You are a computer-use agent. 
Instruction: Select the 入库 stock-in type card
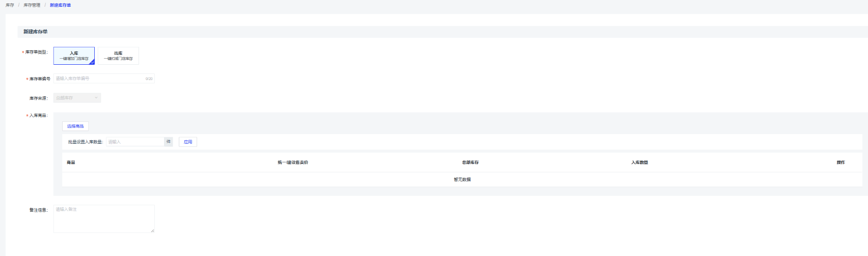[74, 56]
